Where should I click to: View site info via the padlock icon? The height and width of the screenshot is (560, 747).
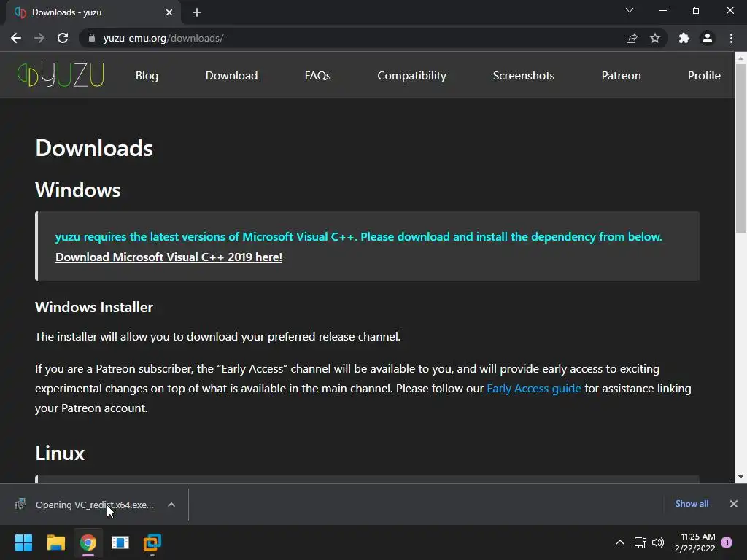tap(92, 38)
